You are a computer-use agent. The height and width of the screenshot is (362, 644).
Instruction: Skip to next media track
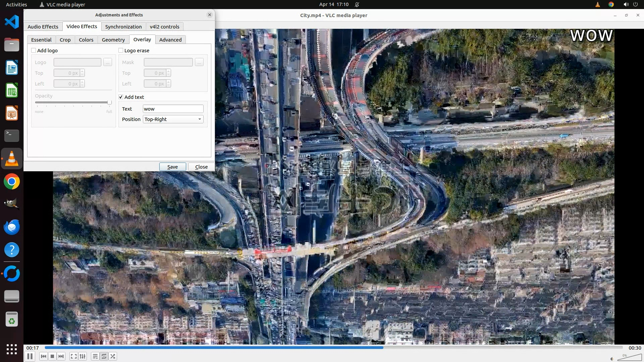pyautogui.click(x=61, y=356)
